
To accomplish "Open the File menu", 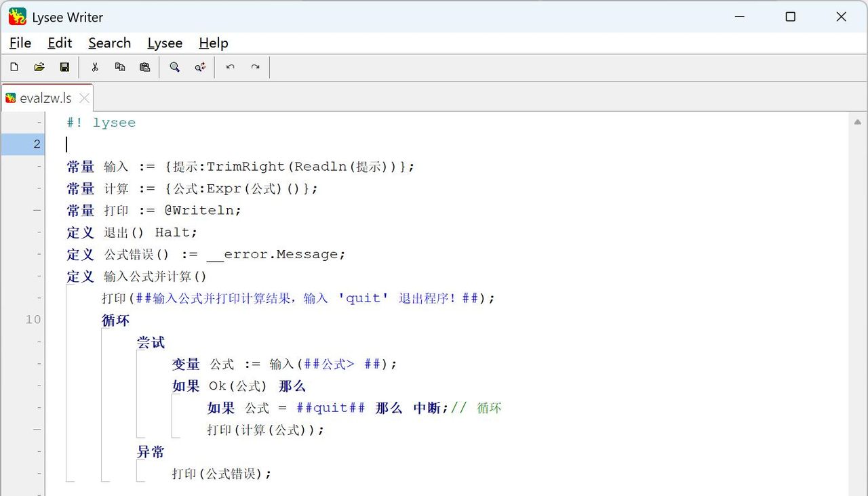I will (20, 43).
